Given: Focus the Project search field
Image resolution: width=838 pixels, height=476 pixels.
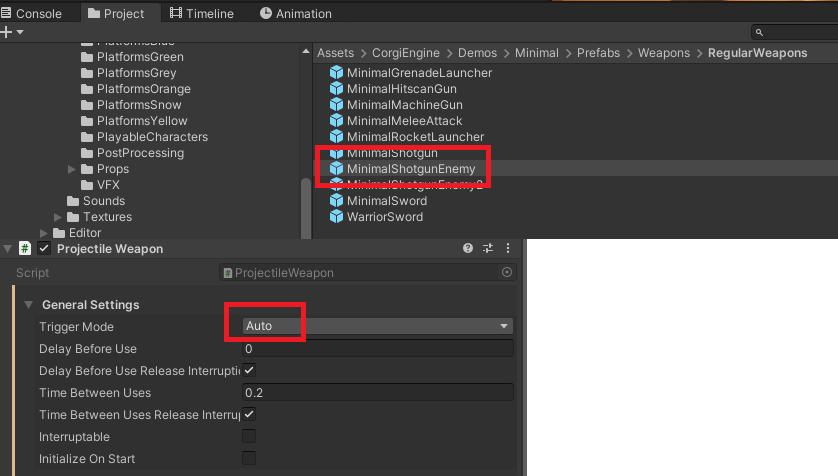Looking at the screenshot, I should (x=794, y=32).
